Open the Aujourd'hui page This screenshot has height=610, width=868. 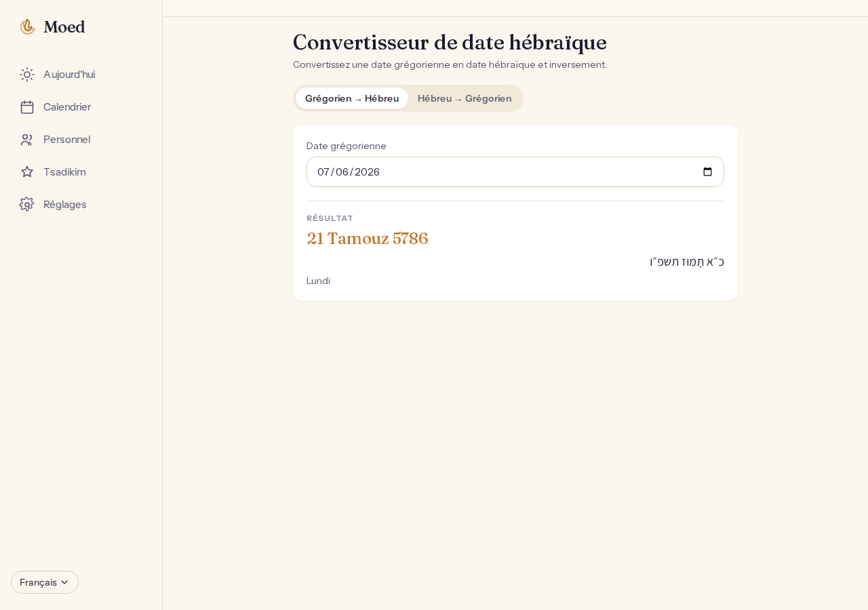coord(81,75)
